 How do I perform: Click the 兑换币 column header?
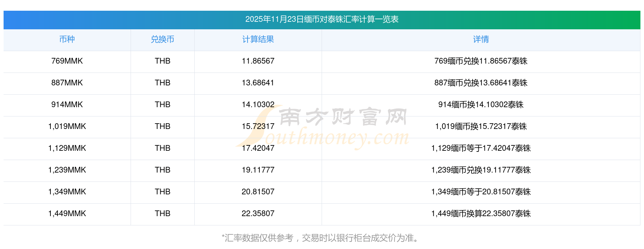[162, 40]
